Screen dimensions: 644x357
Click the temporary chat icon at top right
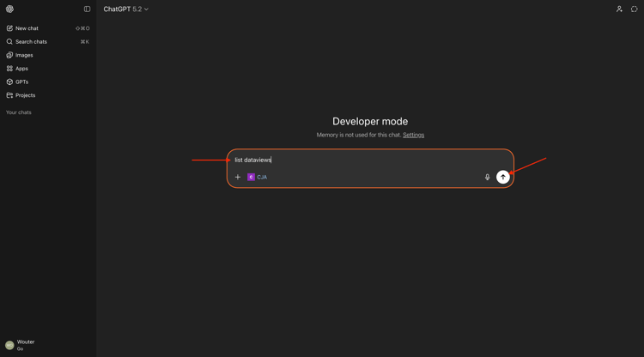(x=635, y=9)
